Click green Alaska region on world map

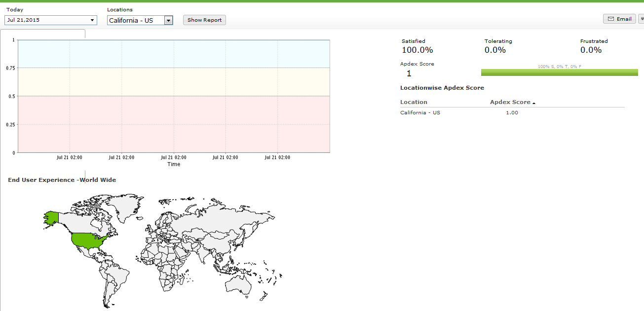pyautogui.click(x=51, y=217)
